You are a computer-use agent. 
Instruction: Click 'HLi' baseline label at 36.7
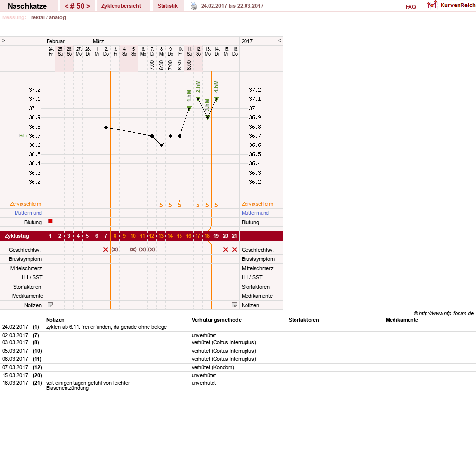23,136
